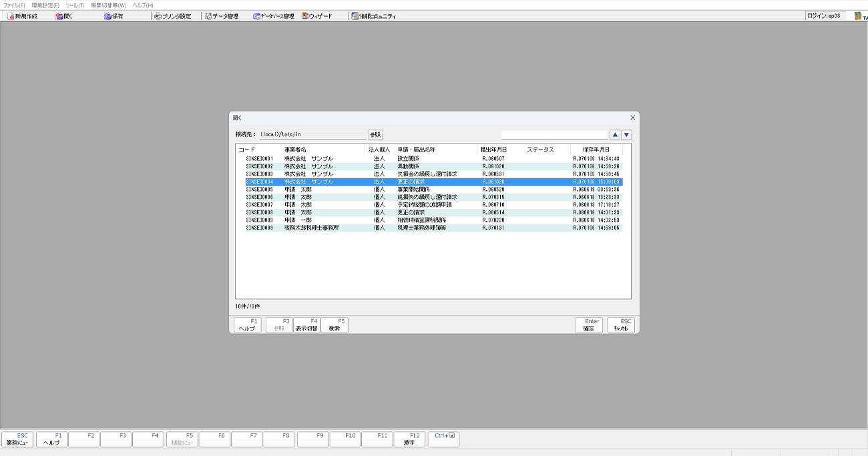The height and width of the screenshot is (456, 868).
Task: Launch データベース管理 from the toolbar
Action: 273,16
